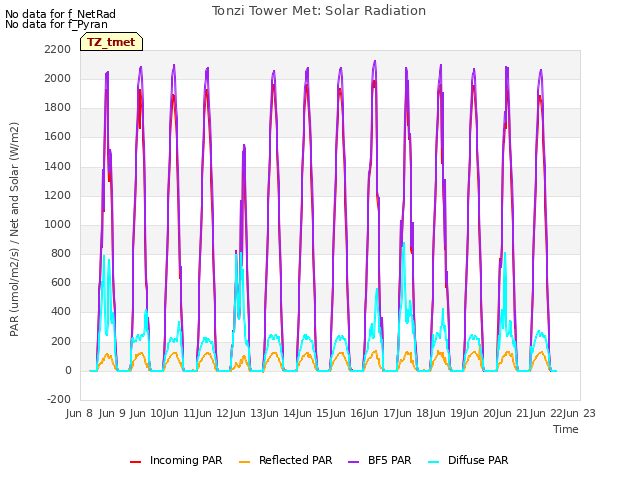Click the 'No data for f_Pyran' message
The image size is (640, 480).
click(x=56, y=24)
